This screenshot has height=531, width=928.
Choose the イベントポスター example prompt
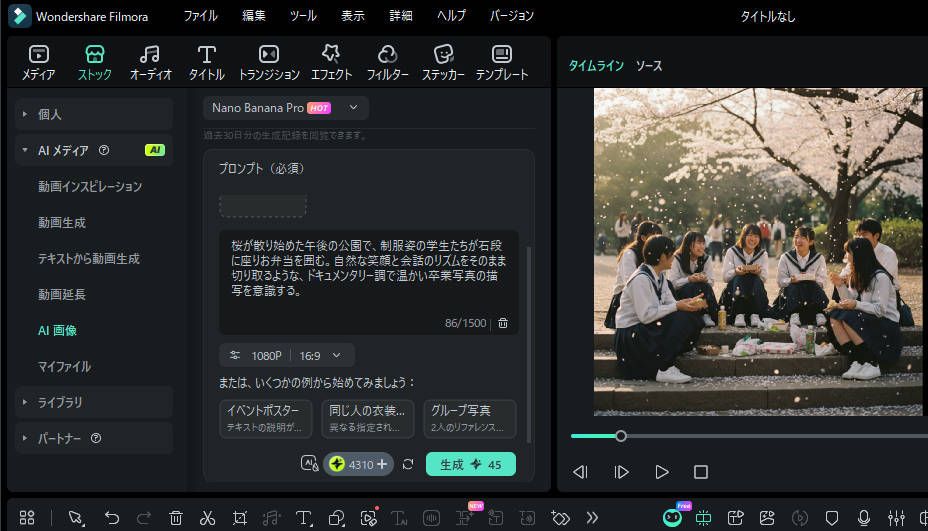coord(265,418)
